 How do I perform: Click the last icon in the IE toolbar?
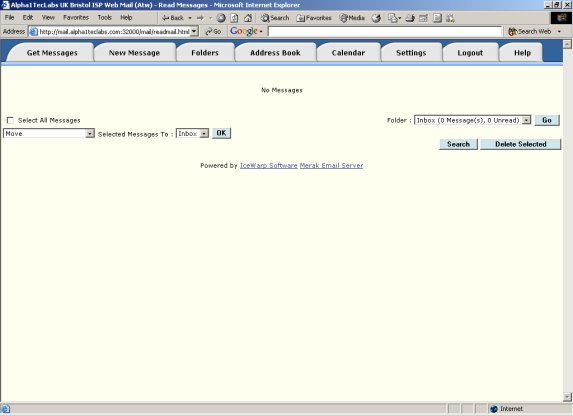(450, 18)
